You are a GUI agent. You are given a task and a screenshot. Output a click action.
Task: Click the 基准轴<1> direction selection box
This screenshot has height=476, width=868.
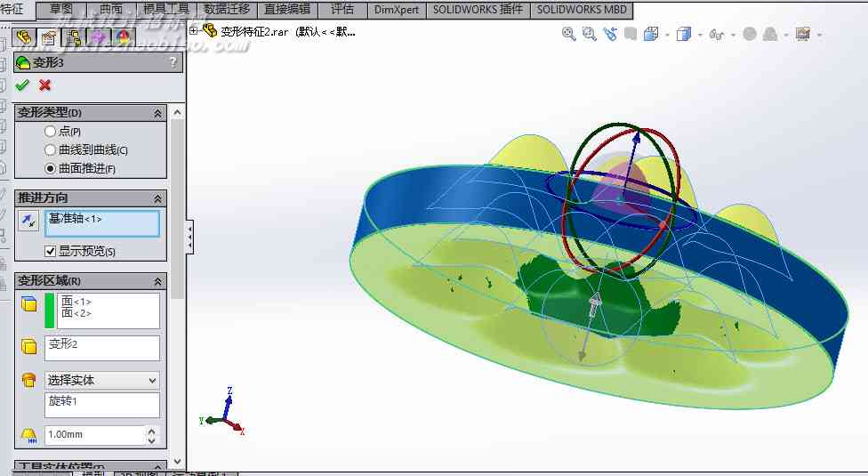pos(102,223)
